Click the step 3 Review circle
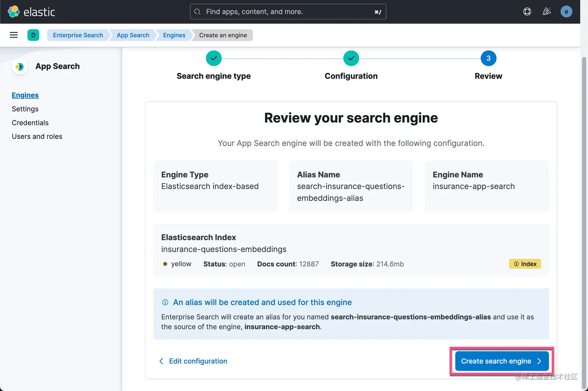The height and width of the screenshot is (391, 588). point(488,58)
